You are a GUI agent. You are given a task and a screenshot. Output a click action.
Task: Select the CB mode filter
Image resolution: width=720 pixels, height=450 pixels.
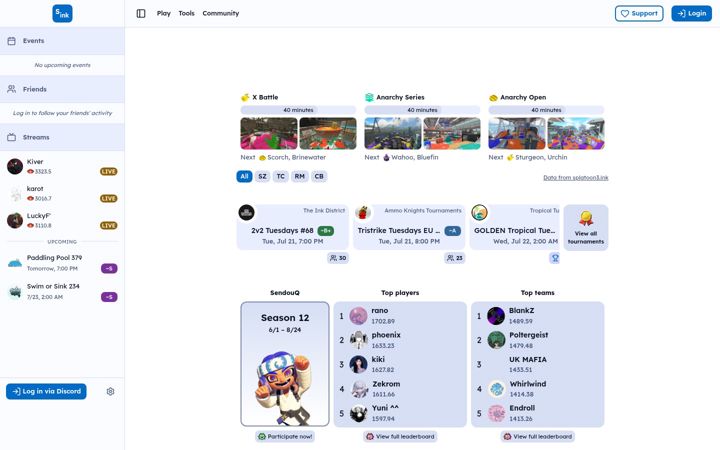[x=319, y=176]
